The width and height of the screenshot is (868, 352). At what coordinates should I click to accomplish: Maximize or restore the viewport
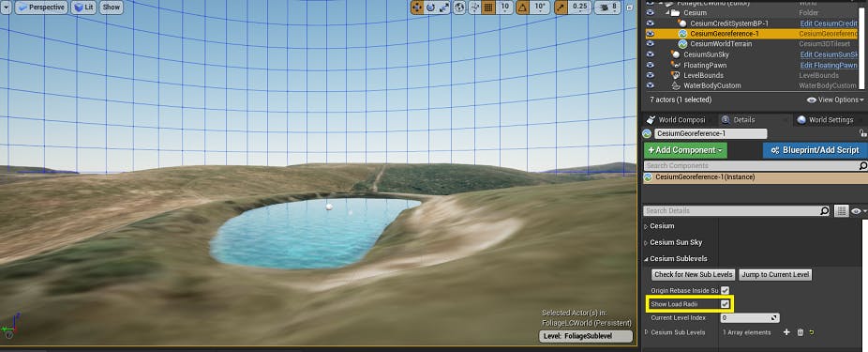pos(630,8)
